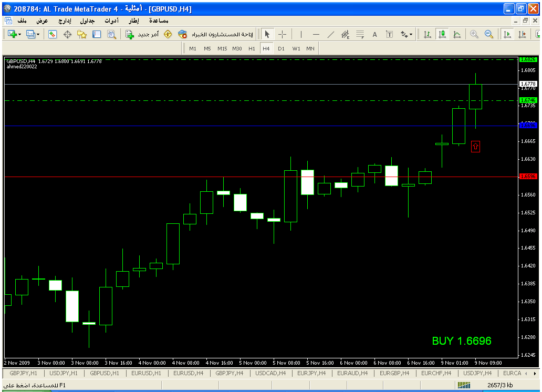Viewport: 542px width, 392px height.
Task: Open the ملف (File) menu
Action: click(x=22, y=21)
